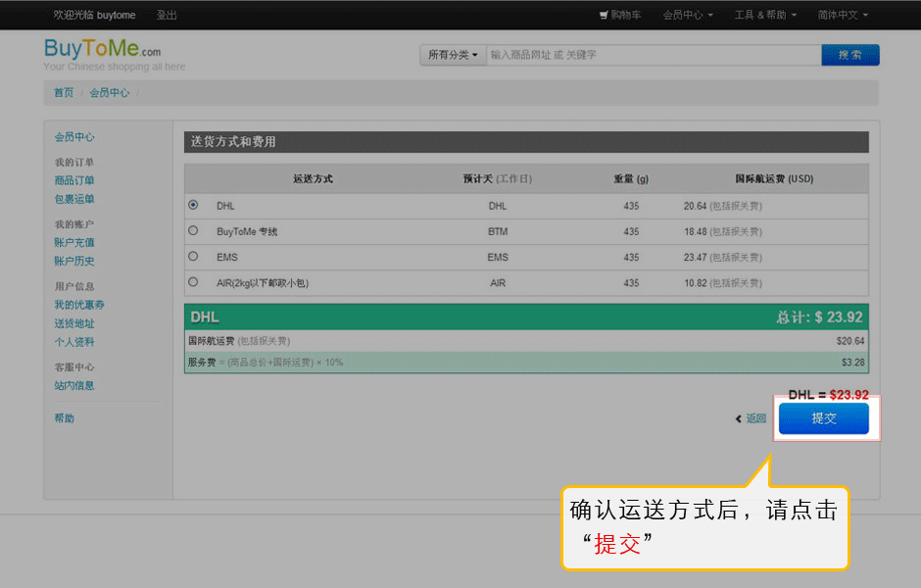Expand the 工具 & 帮助 menu
This screenshot has width=921, height=588.
click(x=765, y=15)
